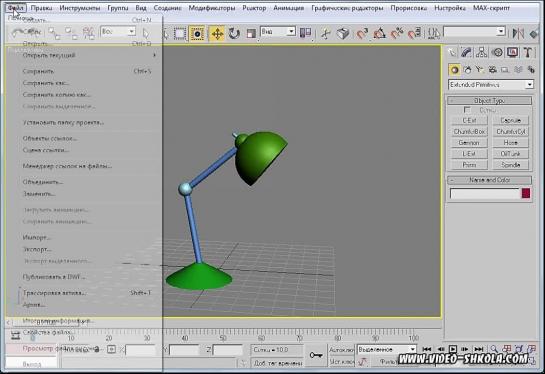Choose Сохранить как... in File menu
This screenshot has height=374, width=545.
point(46,83)
